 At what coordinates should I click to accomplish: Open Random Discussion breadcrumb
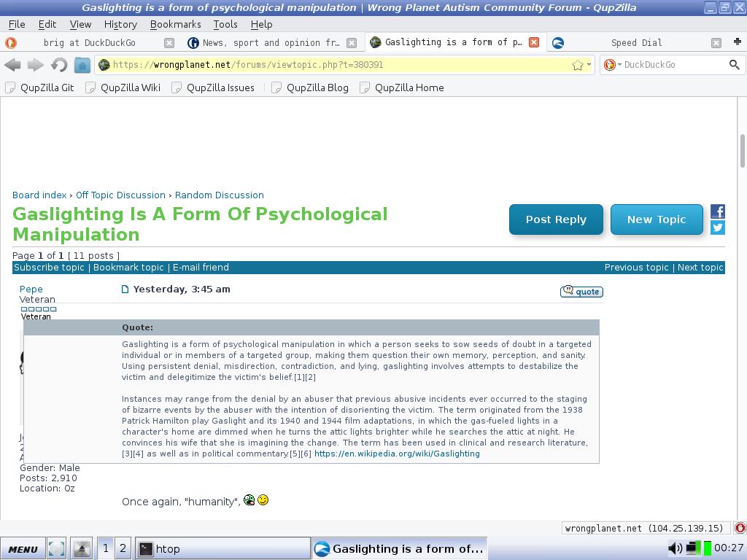(x=219, y=195)
